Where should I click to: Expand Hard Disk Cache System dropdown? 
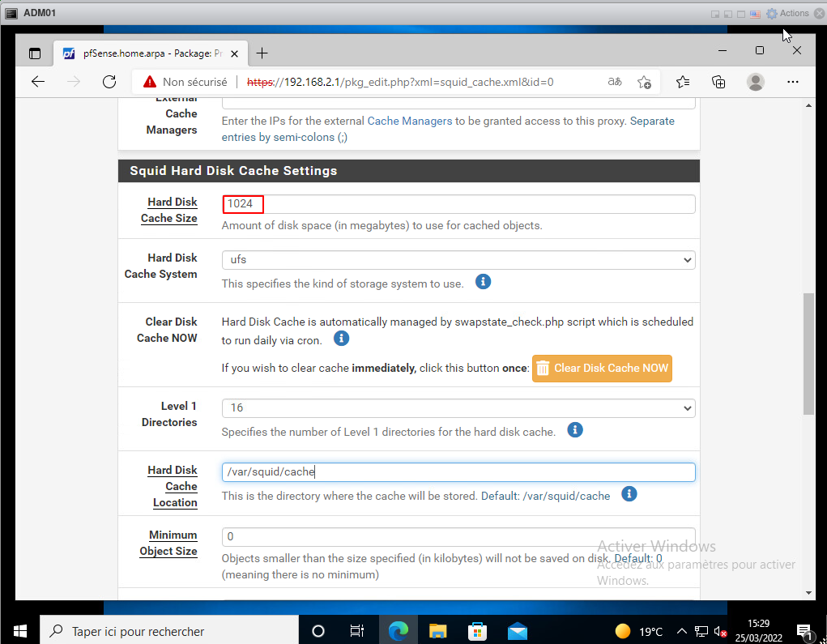tap(458, 260)
